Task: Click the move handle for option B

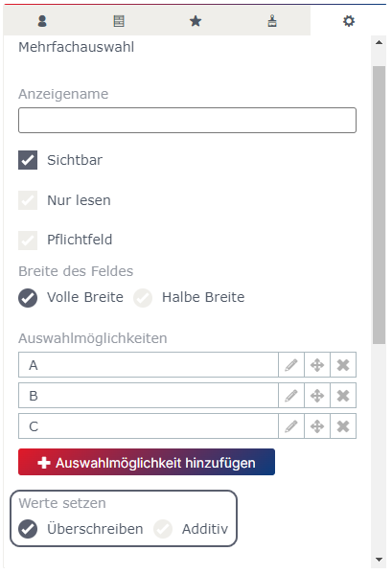Action: [317, 396]
